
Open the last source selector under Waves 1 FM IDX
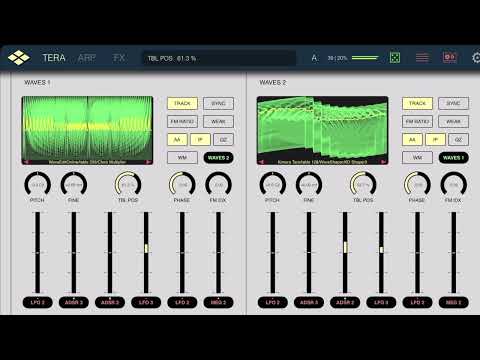(x=218, y=302)
